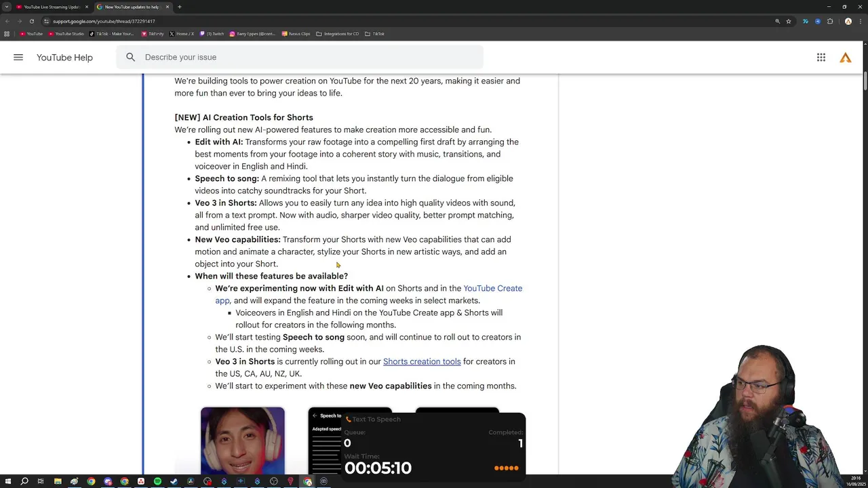
Task: Open the Chrome profile avatar in toolbar
Action: [848, 21]
